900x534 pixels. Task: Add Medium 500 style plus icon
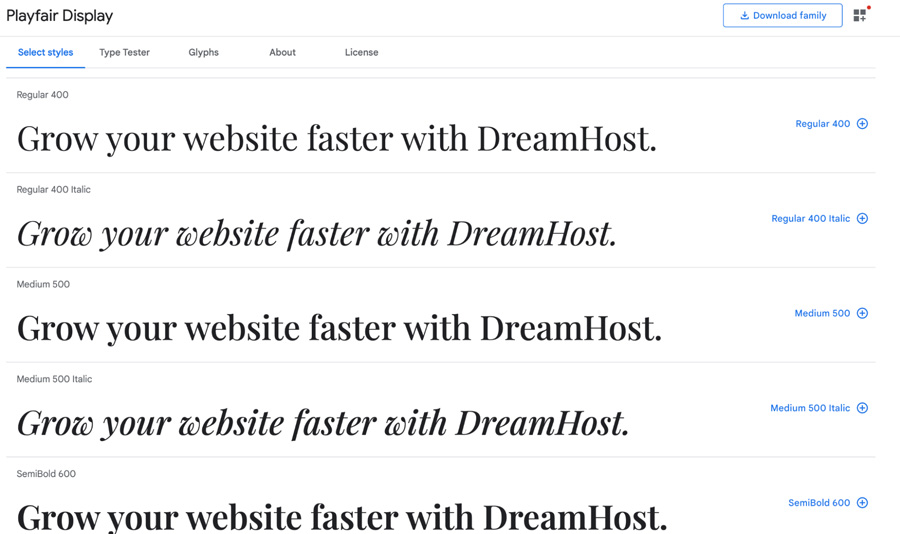(x=862, y=313)
